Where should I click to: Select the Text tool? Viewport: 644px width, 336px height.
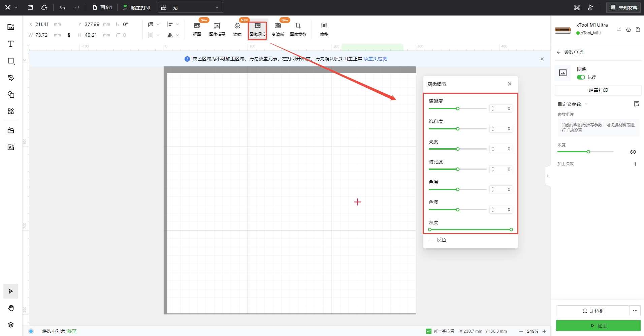[x=11, y=44]
